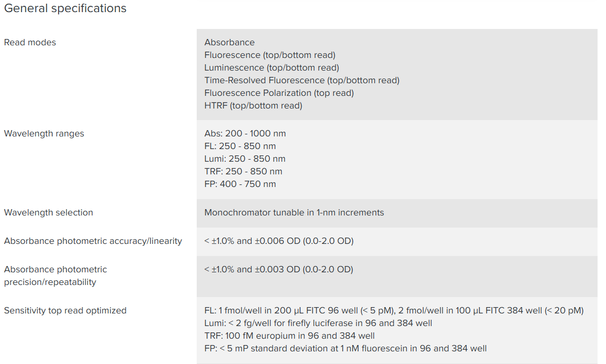Click Time-Resolved Fluorescence (top/bottom read) text

pos(302,81)
